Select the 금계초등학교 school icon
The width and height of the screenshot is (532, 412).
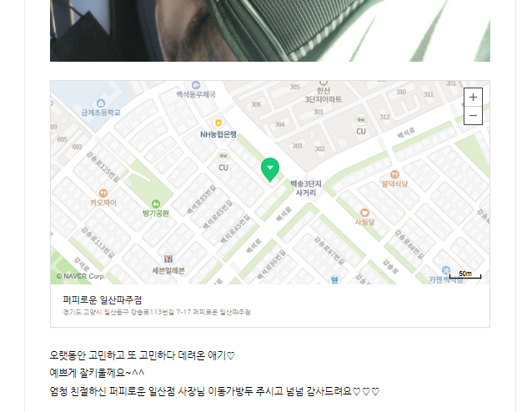[x=101, y=103]
